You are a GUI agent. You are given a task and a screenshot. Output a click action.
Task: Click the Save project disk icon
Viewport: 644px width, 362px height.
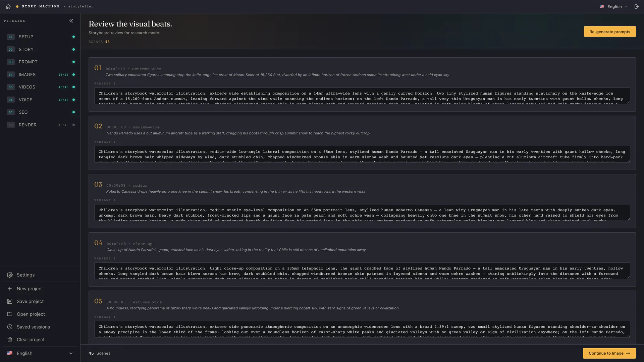click(10, 301)
